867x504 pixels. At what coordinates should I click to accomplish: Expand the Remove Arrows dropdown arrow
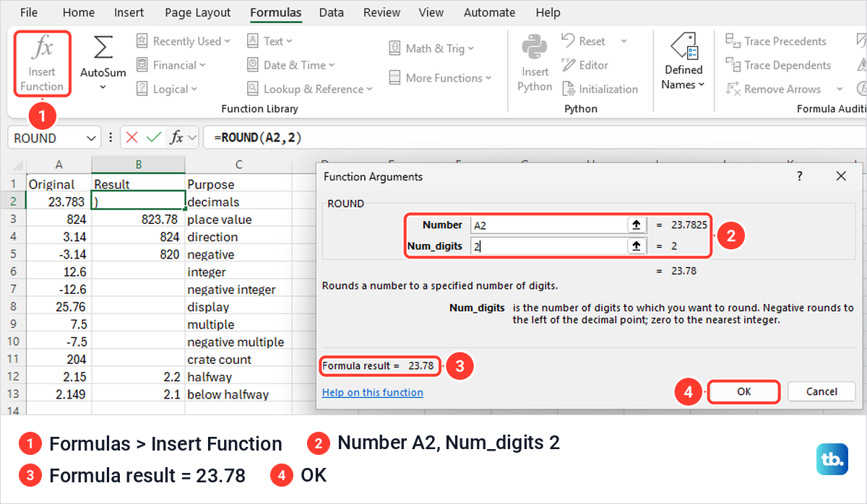tap(840, 89)
